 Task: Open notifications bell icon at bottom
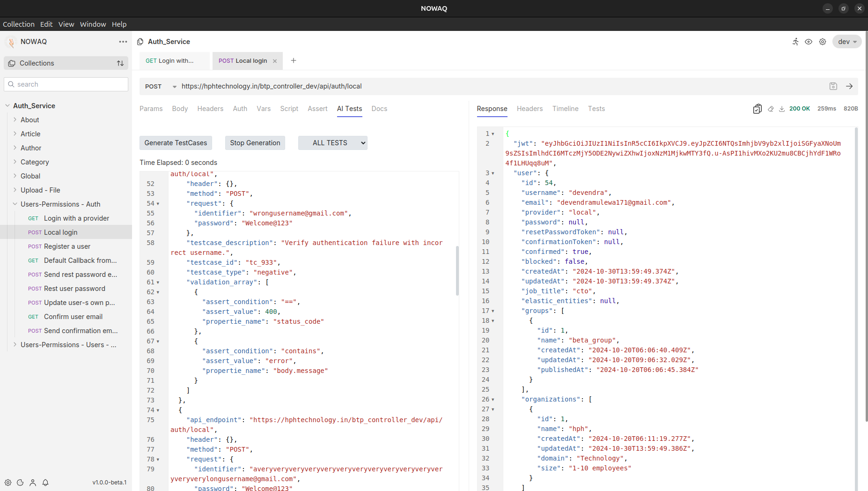[x=45, y=483]
